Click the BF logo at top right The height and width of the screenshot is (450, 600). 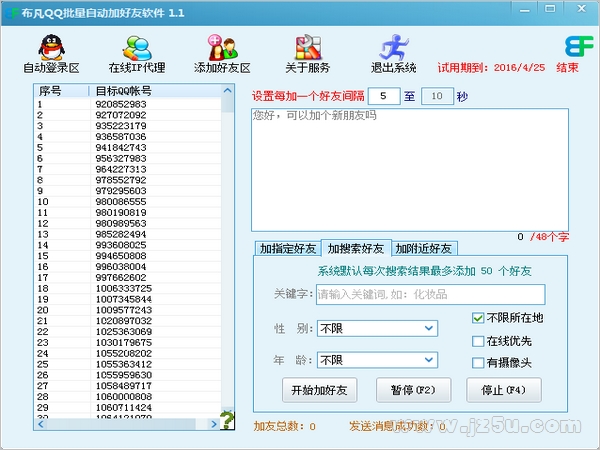[x=579, y=46]
